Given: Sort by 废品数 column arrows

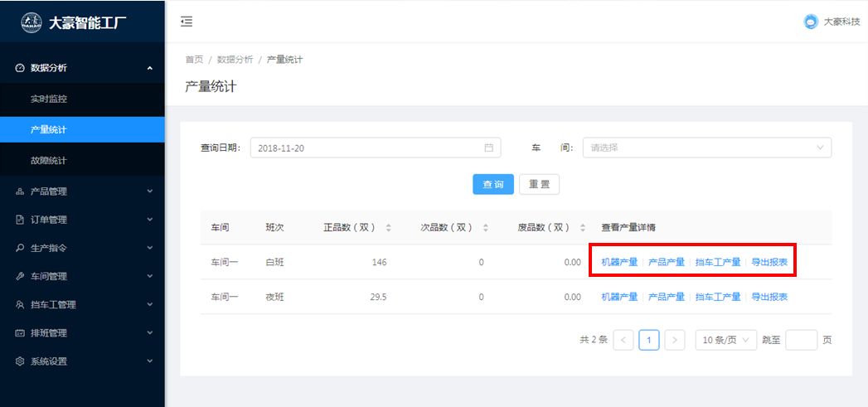Looking at the screenshot, I should (583, 227).
